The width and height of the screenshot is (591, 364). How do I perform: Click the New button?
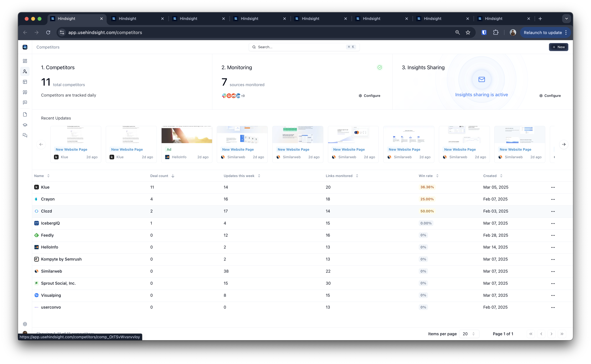pyautogui.click(x=558, y=47)
